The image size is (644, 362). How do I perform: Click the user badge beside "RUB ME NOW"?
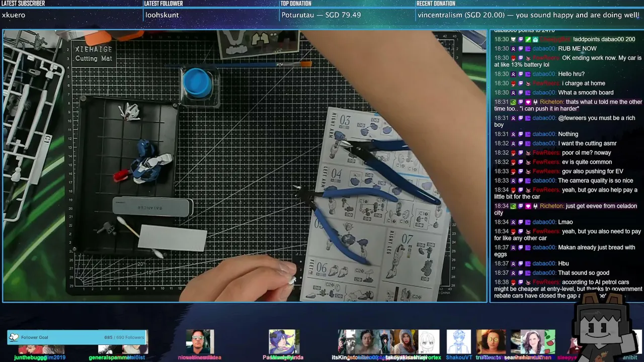click(x=513, y=49)
